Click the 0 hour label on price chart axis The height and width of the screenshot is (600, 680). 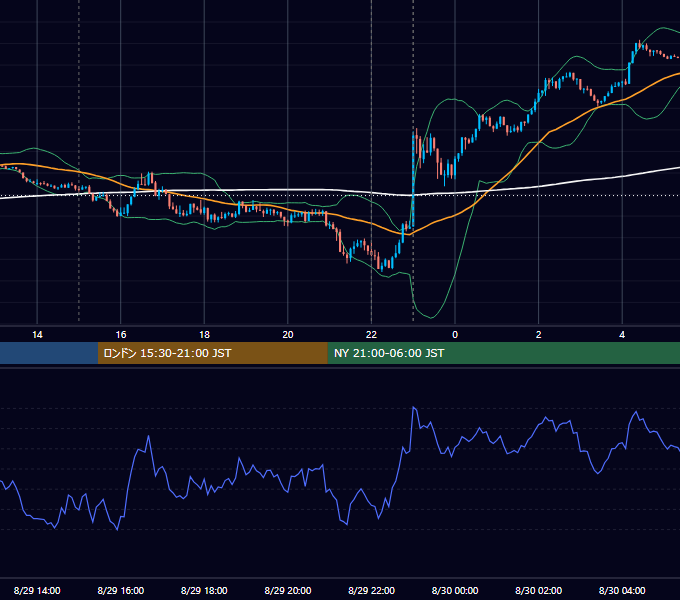click(455, 335)
